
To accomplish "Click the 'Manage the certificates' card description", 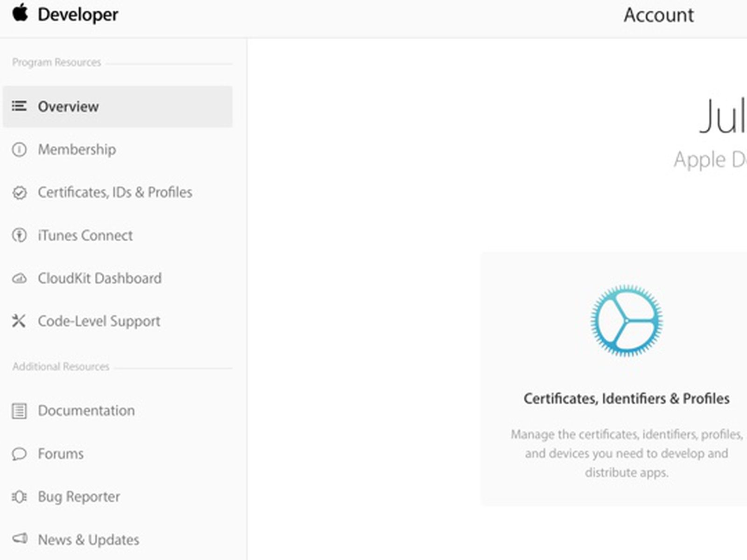I will [x=627, y=453].
